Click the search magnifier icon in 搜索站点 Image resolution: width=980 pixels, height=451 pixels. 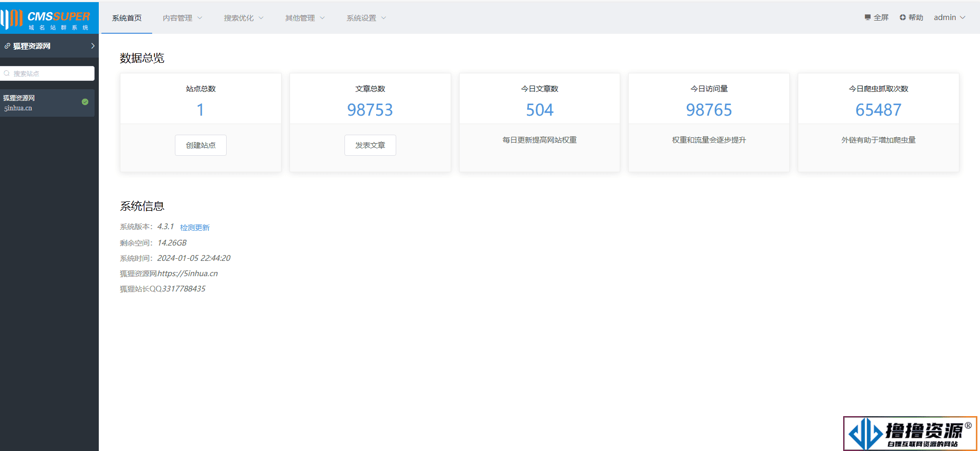pos(7,73)
